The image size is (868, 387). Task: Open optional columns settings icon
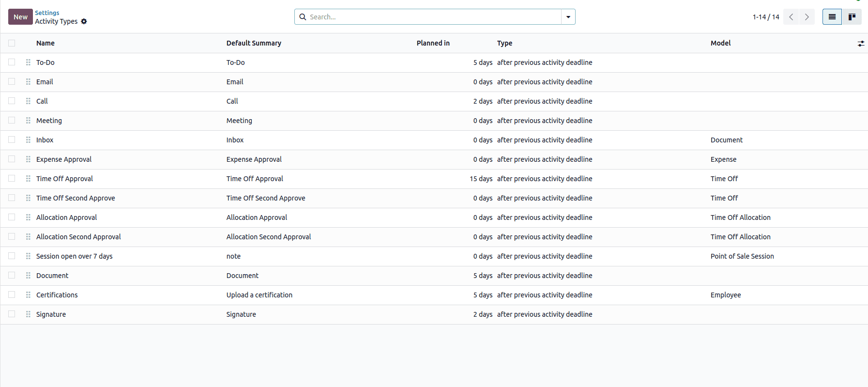tap(861, 44)
